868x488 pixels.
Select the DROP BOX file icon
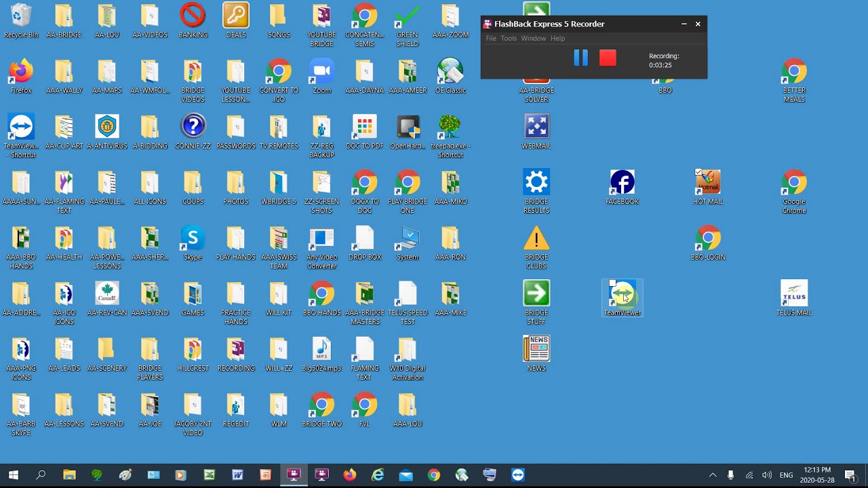(365, 243)
